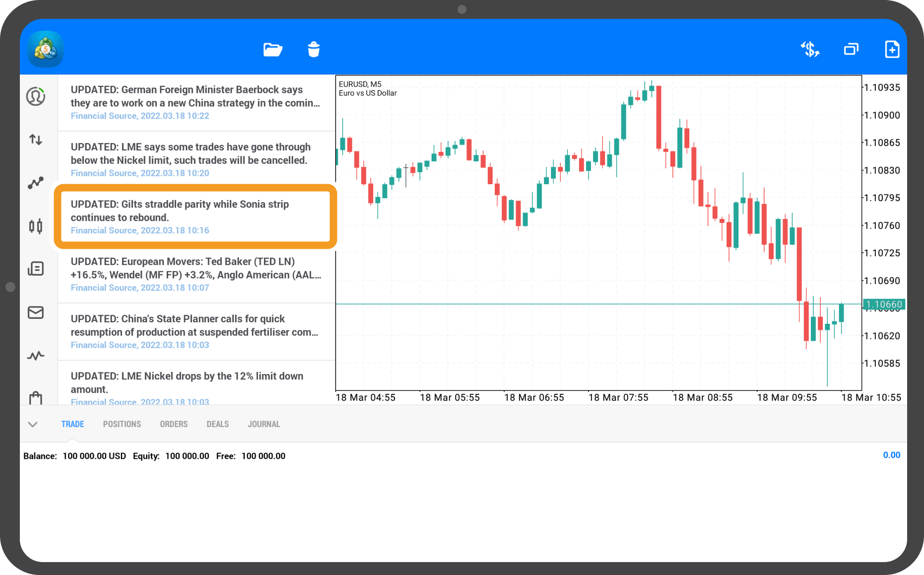
Task: Open the MetaTrader 5 app logo
Action: (x=46, y=49)
